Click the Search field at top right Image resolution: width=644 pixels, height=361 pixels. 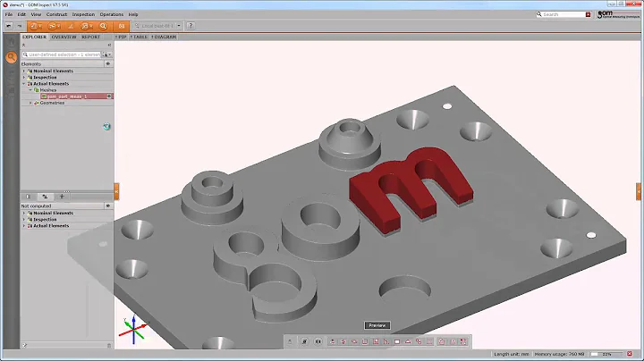click(x=563, y=15)
